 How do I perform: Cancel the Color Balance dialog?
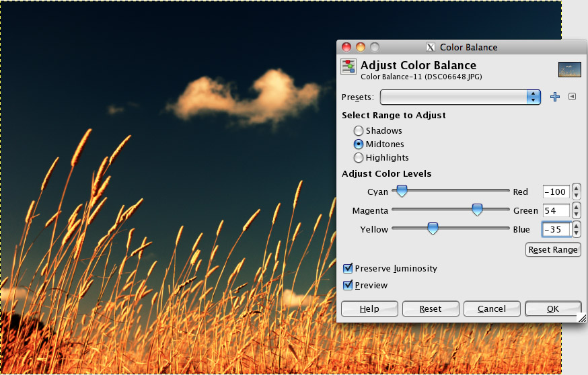click(x=492, y=308)
